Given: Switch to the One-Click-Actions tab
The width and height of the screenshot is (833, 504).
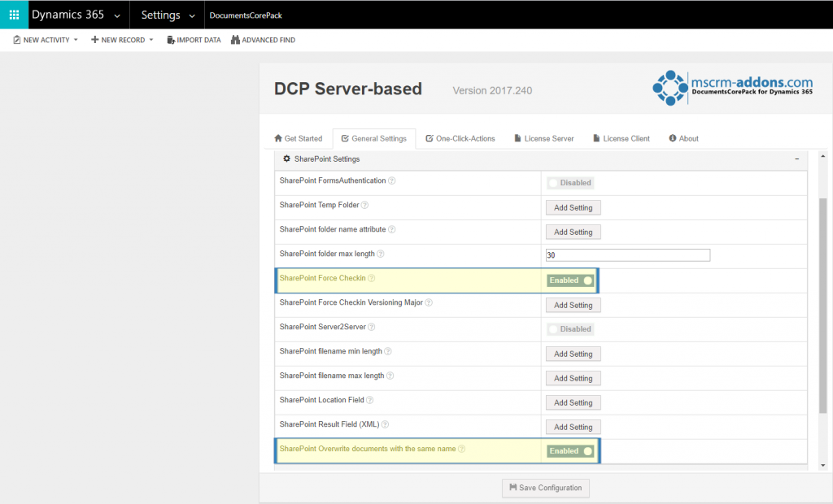Looking at the screenshot, I should click(x=460, y=138).
